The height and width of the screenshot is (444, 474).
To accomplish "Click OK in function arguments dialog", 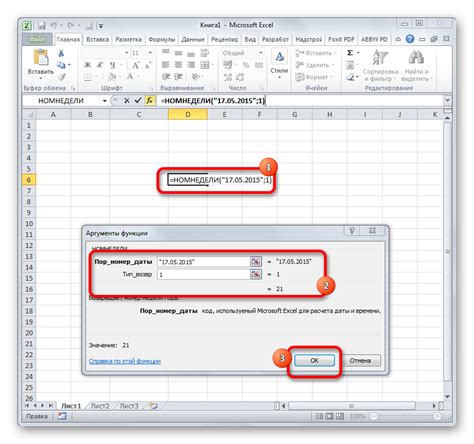I will (314, 360).
